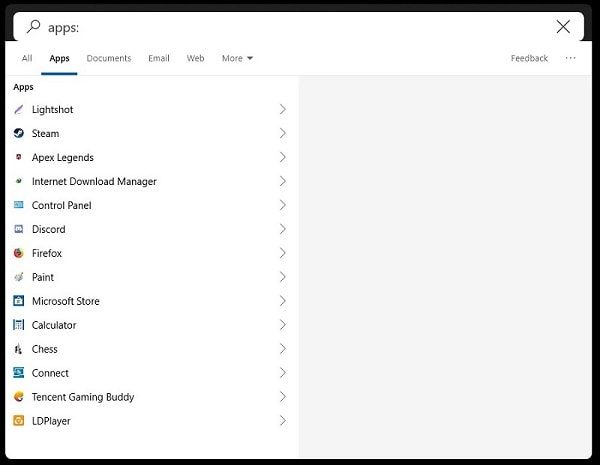Viewport: 600px width, 465px height.
Task: Click the Steam icon
Action: click(18, 133)
